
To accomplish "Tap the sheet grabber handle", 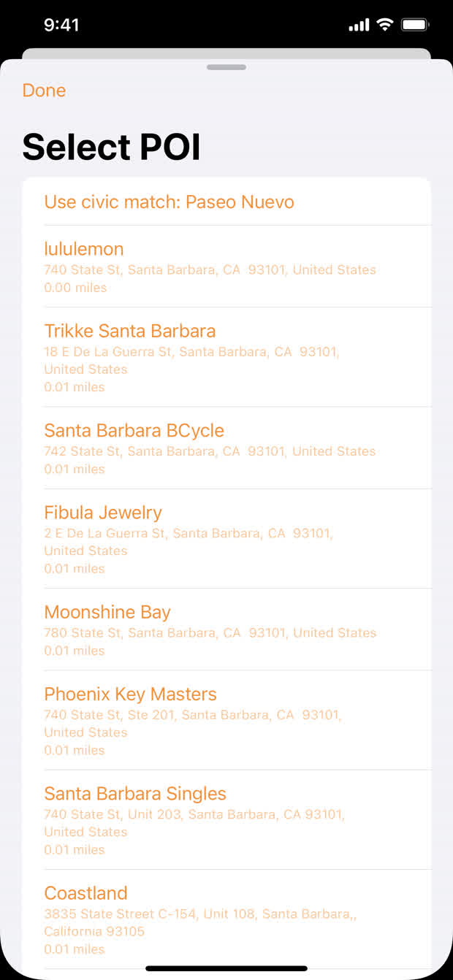I will click(226, 67).
